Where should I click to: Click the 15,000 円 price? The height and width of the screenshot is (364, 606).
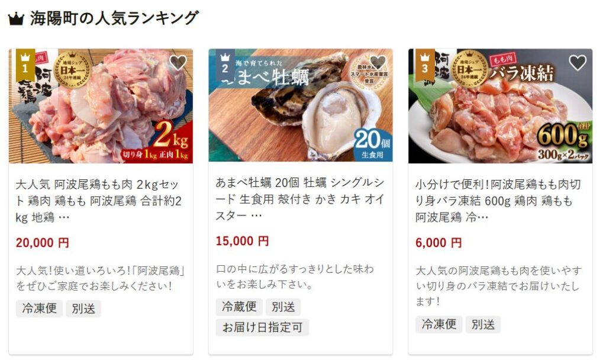pos(242,241)
